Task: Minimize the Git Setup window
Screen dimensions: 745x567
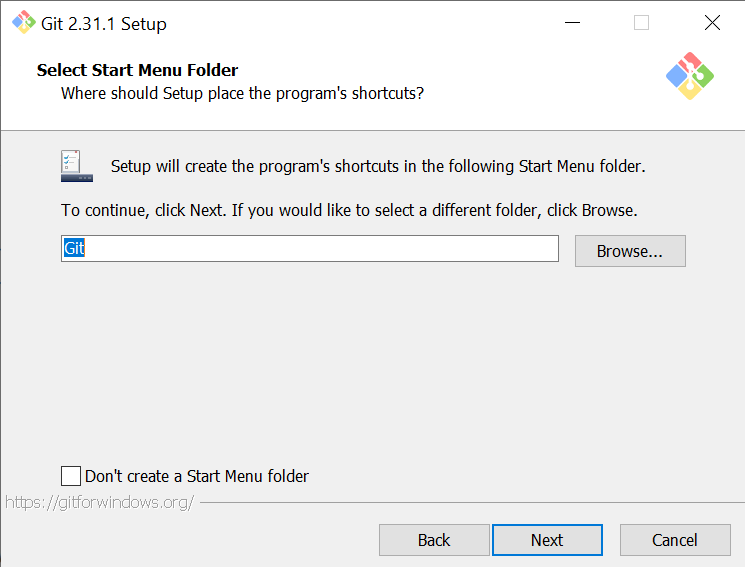Action: [x=573, y=23]
